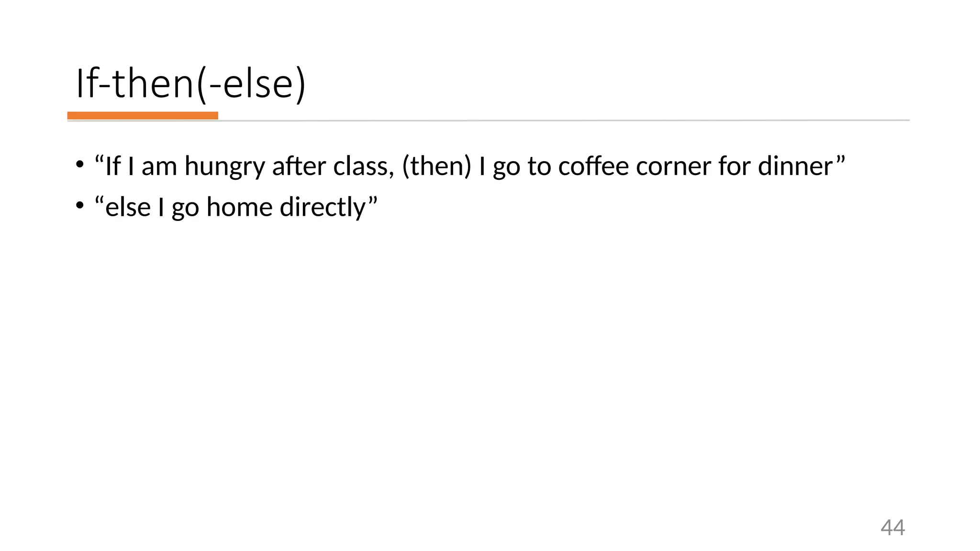Click the first bullet point dot

coord(79,165)
